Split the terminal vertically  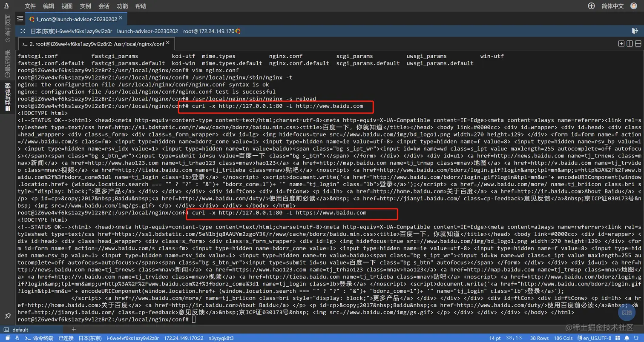point(630,43)
